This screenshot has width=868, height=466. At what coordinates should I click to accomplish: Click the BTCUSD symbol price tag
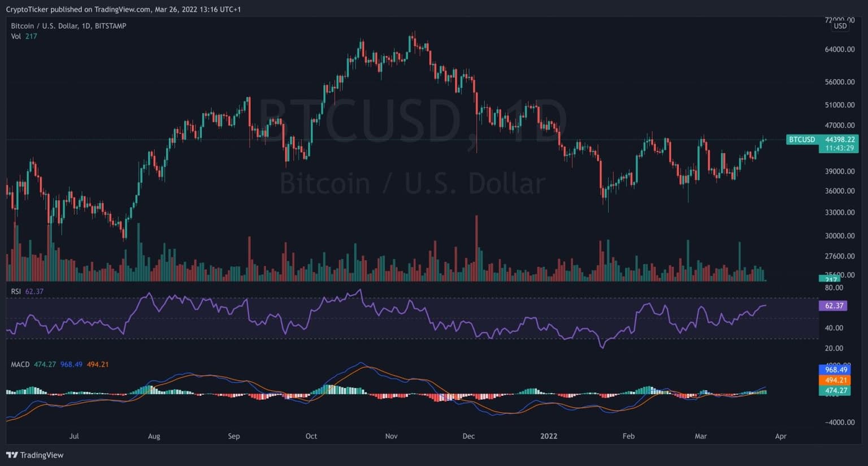[x=802, y=140]
